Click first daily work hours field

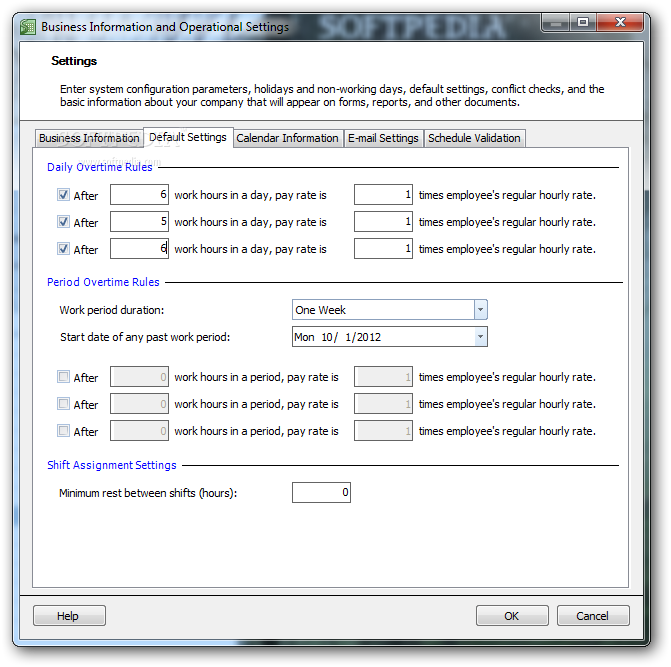pos(140,195)
